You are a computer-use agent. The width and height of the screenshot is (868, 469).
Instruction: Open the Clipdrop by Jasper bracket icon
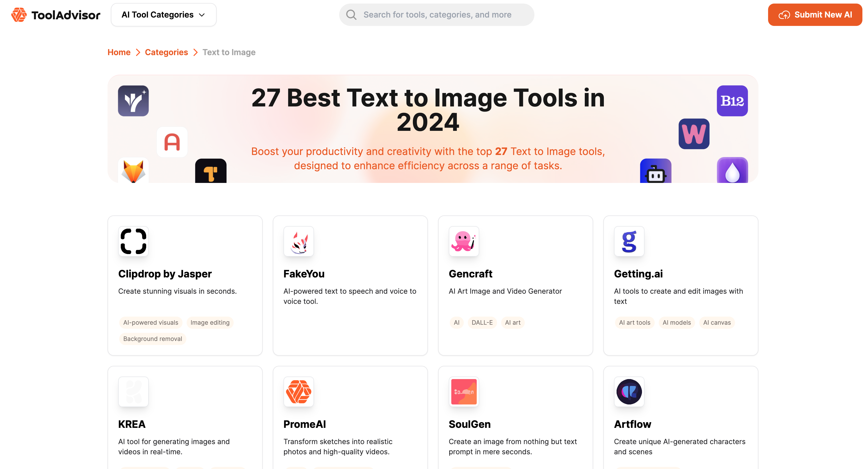(x=133, y=241)
